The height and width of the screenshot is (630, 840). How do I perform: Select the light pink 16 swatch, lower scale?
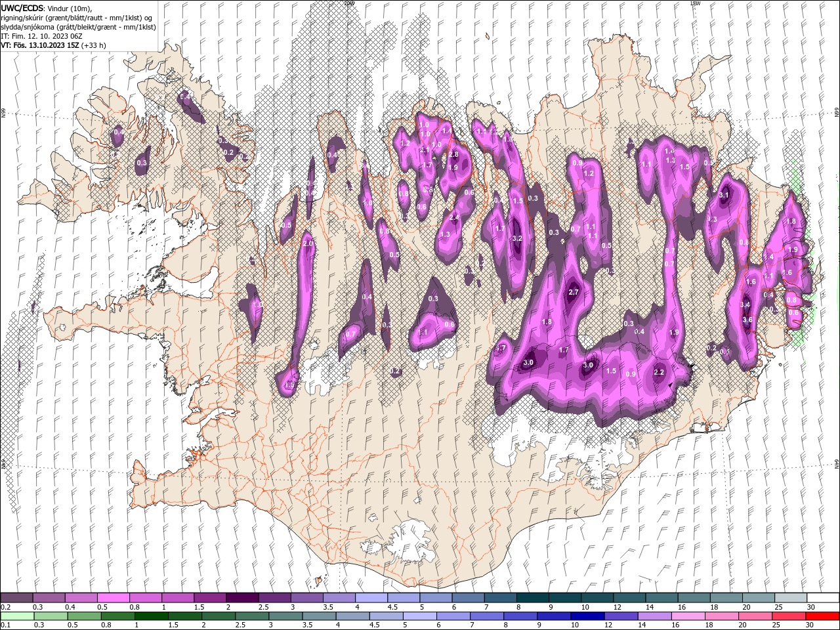(688, 616)
